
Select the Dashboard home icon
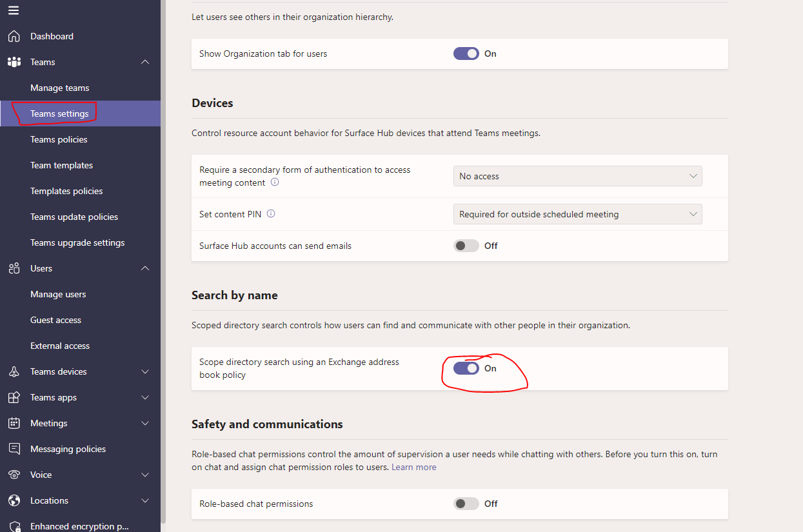(14, 35)
